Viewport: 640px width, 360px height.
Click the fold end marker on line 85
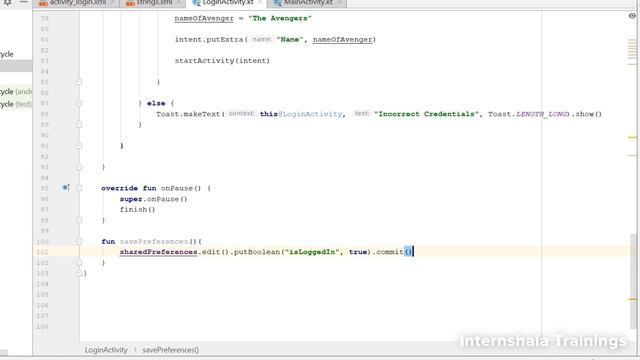[79, 82]
